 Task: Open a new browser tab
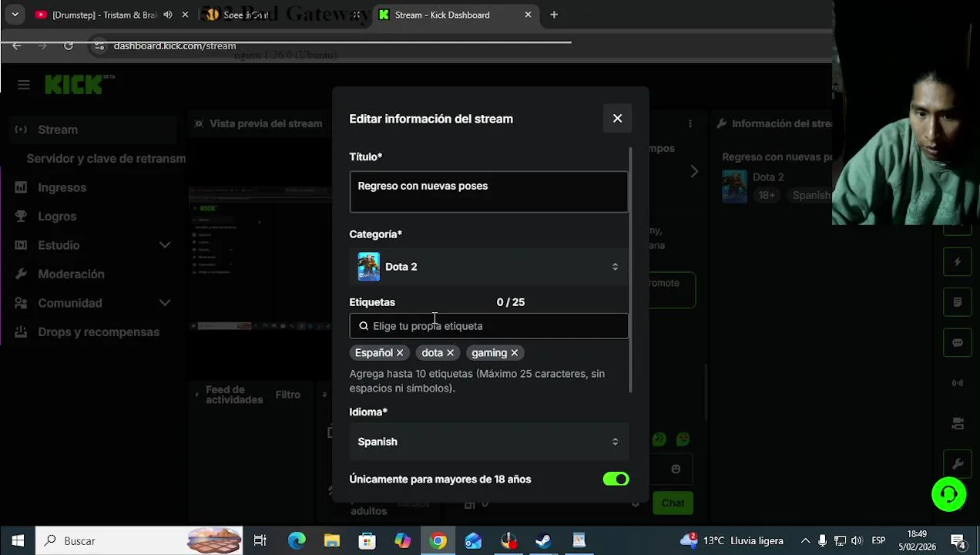point(554,15)
